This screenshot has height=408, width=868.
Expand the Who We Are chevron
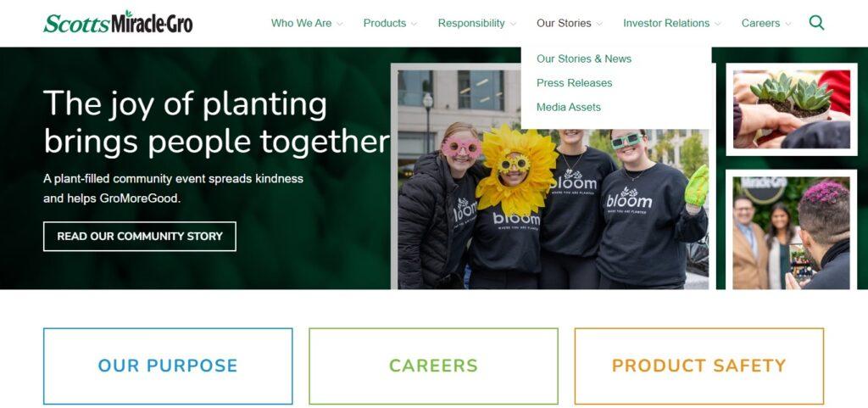coord(340,24)
